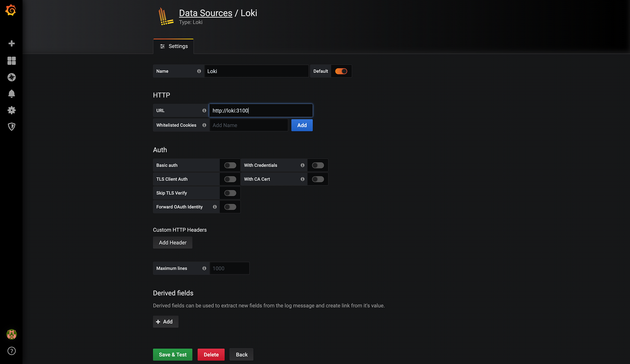The image size is (630, 364).
Task: Open the Dashboards panel icon
Action: tap(11, 61)
